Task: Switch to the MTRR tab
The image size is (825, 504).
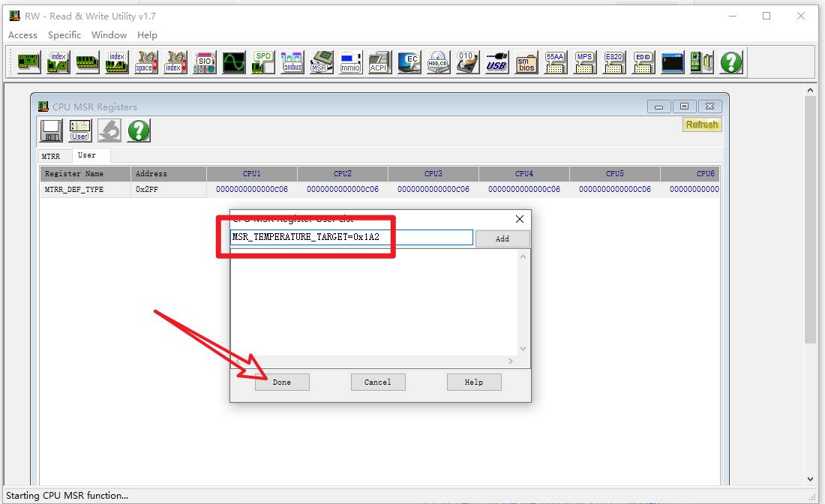Action: (51, 156)
